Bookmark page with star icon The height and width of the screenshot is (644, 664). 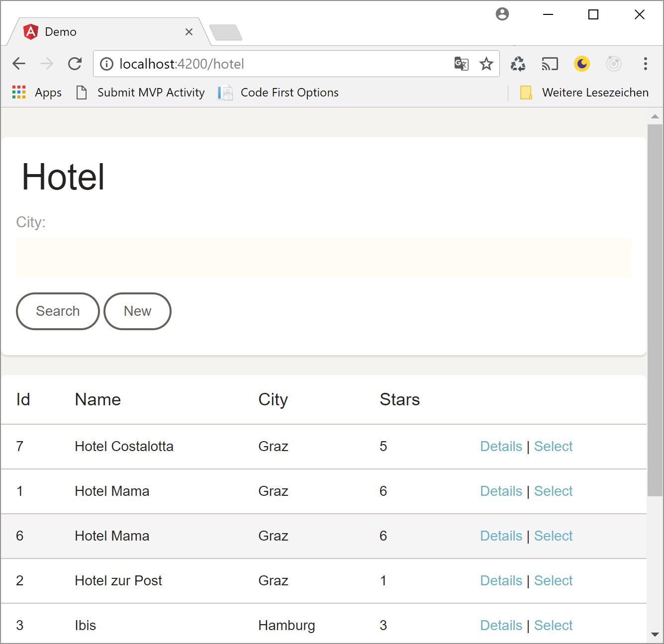coord(486,64)
